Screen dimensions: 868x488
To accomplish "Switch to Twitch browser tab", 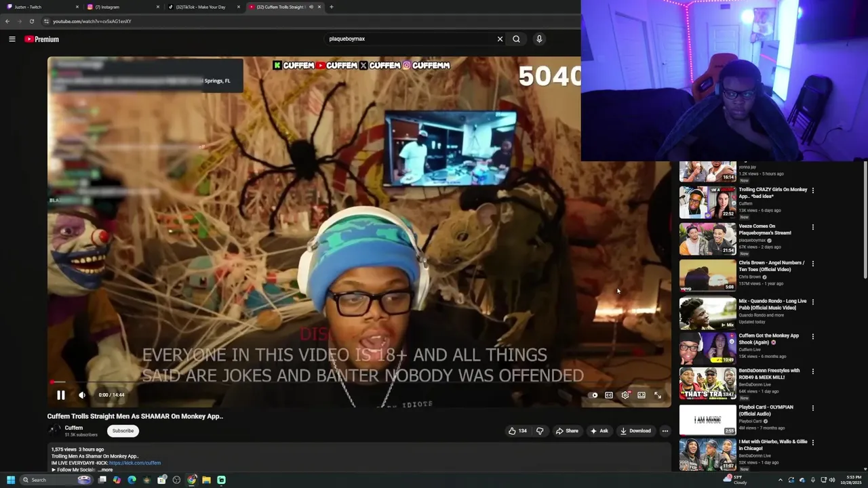I will click(x=41, y=7).
